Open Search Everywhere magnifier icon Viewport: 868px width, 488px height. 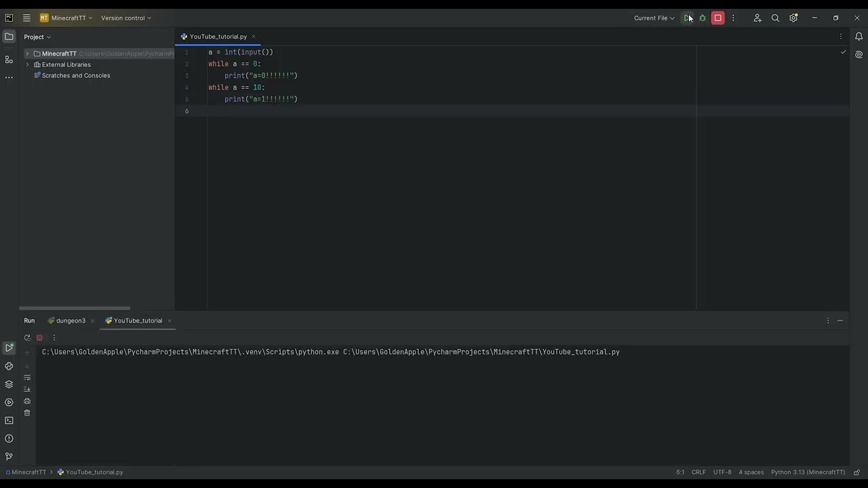point(775,18)
